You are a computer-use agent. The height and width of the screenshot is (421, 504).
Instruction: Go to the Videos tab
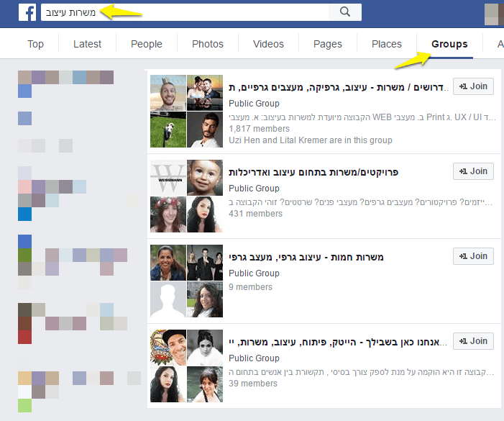click(268, 44)
